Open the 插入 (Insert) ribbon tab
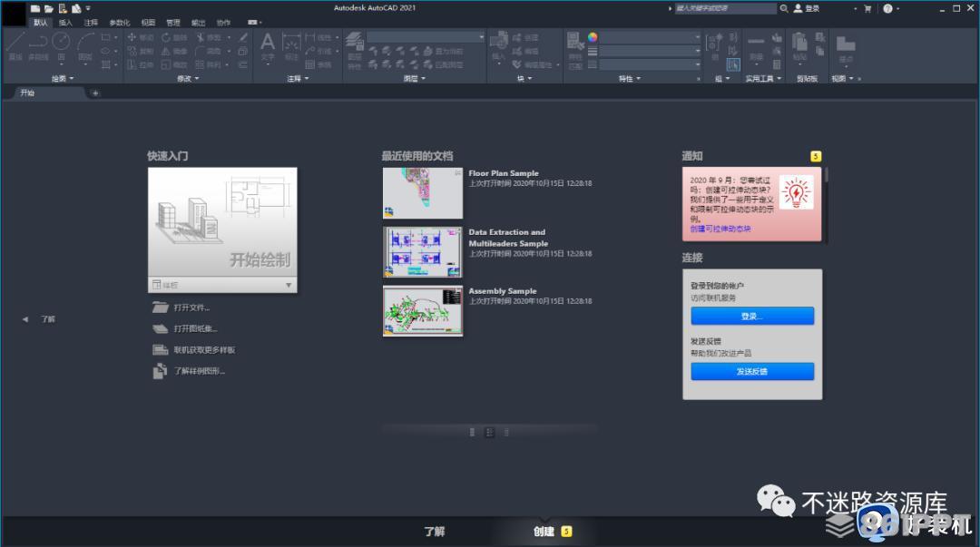Image resolution: width=980 pixels, height=547 pixels. [65, 23]
